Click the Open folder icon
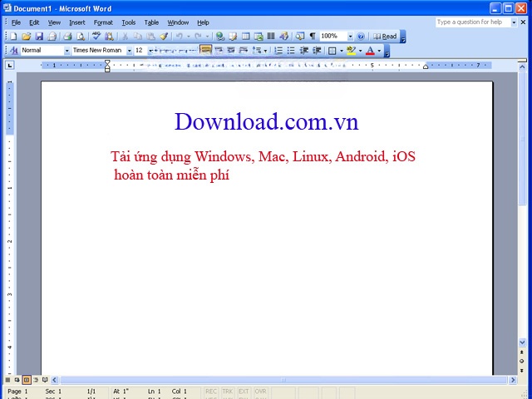 pyautogui.click(x=26, y=37)
